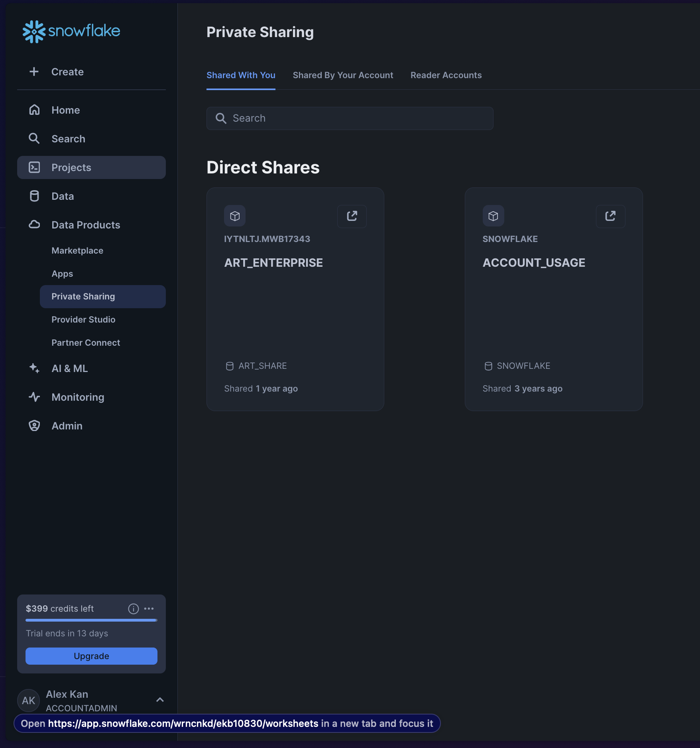Click database icon next to ART_SHARE
This screenshot has width=700, height=748.
pyautogui.click(x=230, y=366)
